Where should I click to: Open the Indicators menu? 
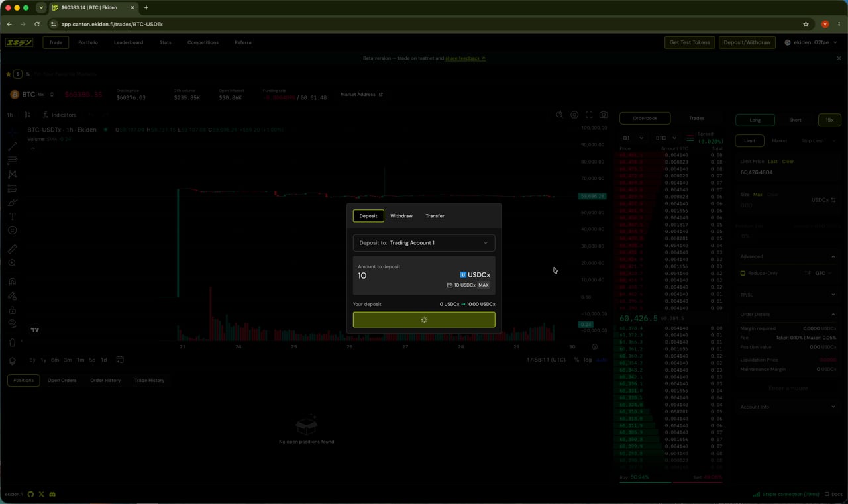click(60, 115)
